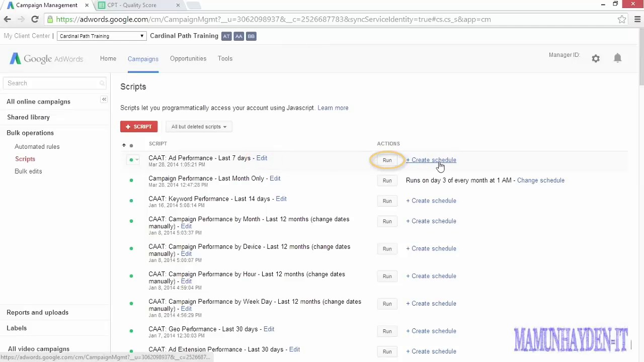Focus the sidebar Search field
The image size is (644, 362).
point(54,83)
